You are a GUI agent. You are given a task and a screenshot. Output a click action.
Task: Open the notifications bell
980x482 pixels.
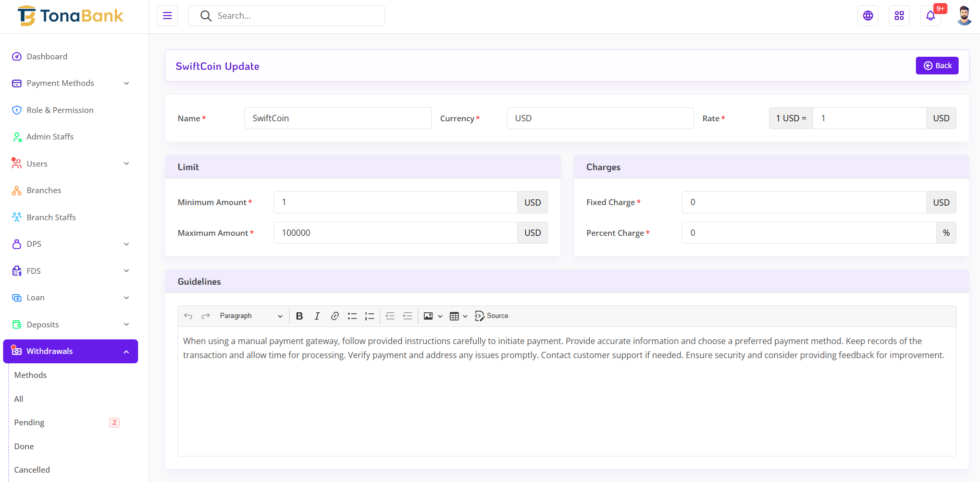tap(931, 16)
